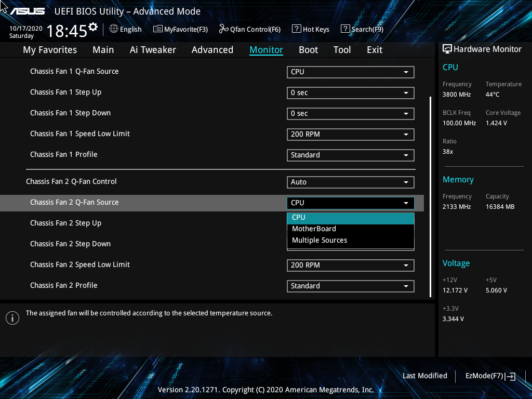Go to the Advanced tab
The width and height of the screenshot is (532, 399).
212,50
